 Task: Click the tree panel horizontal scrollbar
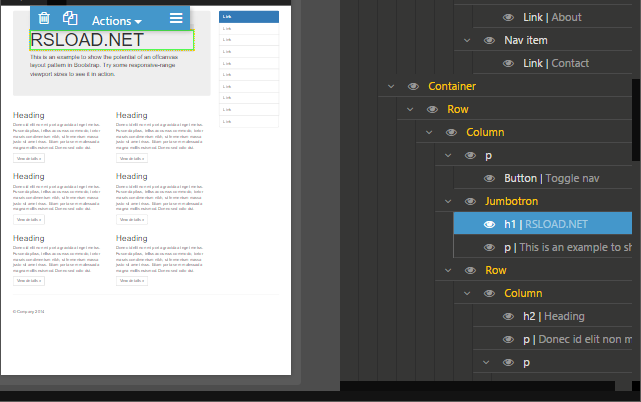477,386
